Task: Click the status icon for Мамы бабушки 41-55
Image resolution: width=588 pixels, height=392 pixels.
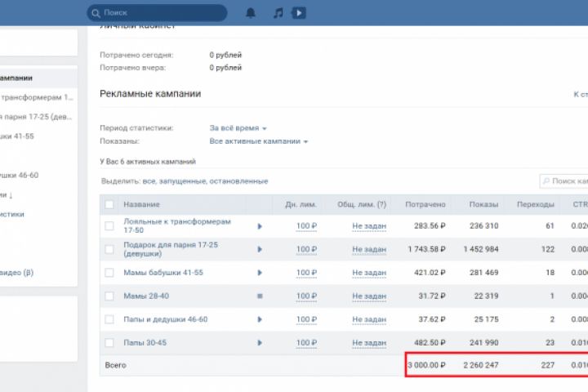Action: (x=260, y=273)
